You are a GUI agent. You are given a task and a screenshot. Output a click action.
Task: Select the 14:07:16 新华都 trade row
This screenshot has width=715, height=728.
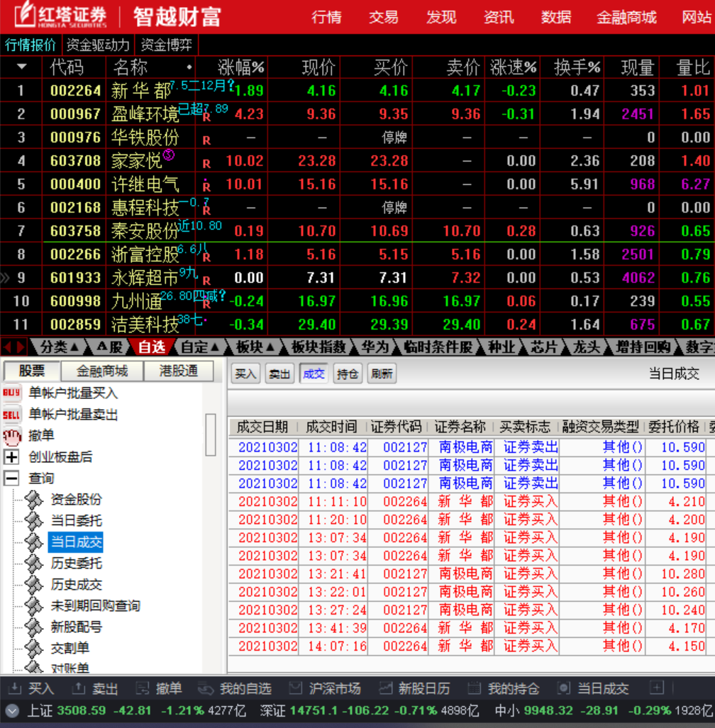pos(472,646)
